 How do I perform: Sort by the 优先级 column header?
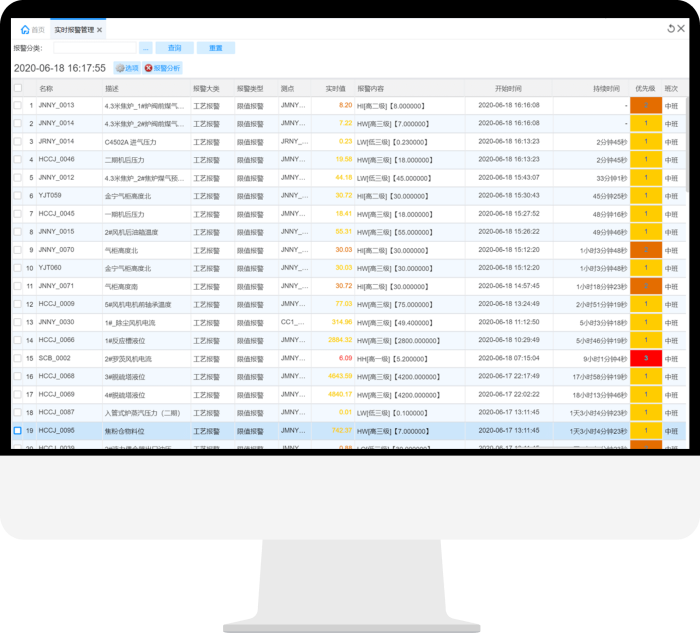[645, 88]
